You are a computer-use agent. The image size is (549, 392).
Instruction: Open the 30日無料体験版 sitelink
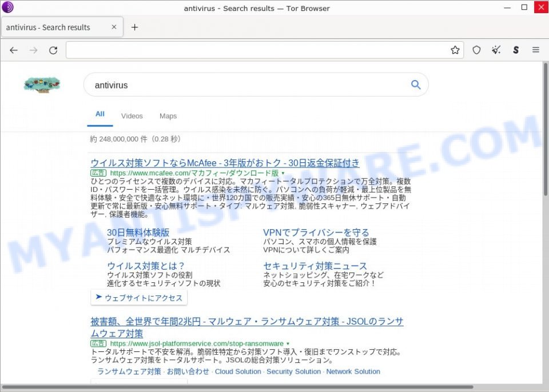pos(138,233)
